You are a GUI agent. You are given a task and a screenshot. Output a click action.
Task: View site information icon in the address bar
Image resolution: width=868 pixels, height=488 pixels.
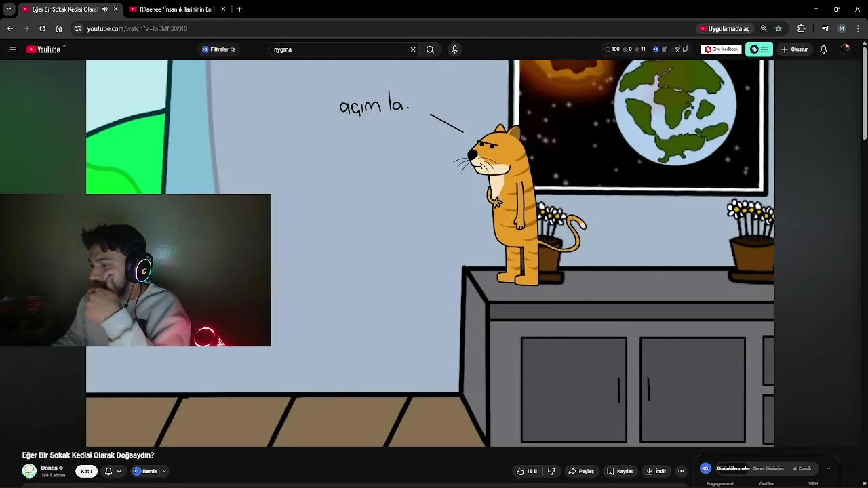tap(78, 28)
